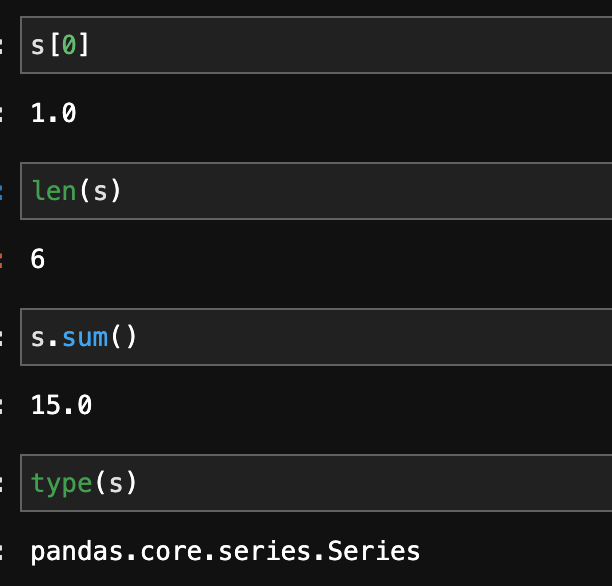The width and height of the screenshot is (612, 586).
Task: Click the variable s inside type parentheses
Action: point(115,484)
